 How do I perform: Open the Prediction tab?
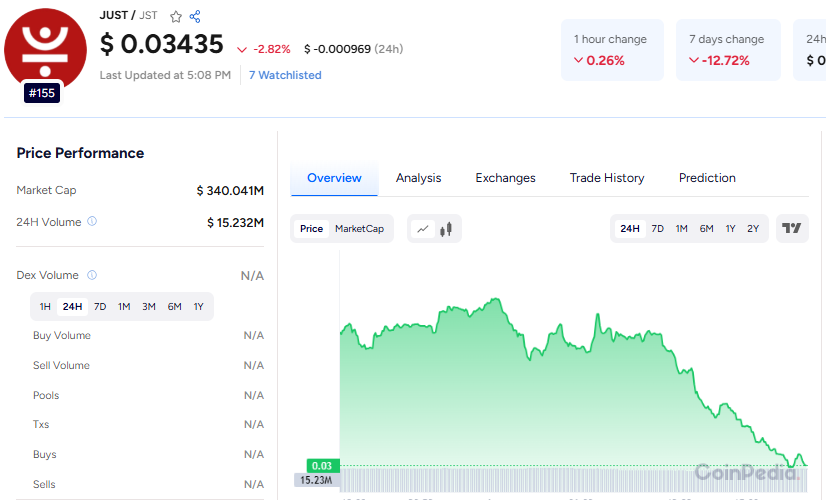click(707, 178)
